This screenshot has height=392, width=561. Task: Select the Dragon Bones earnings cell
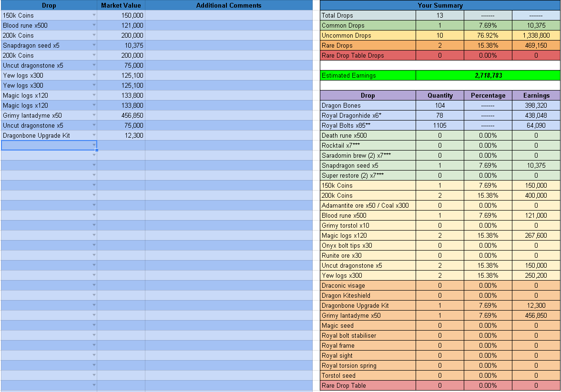pos(536,105)
